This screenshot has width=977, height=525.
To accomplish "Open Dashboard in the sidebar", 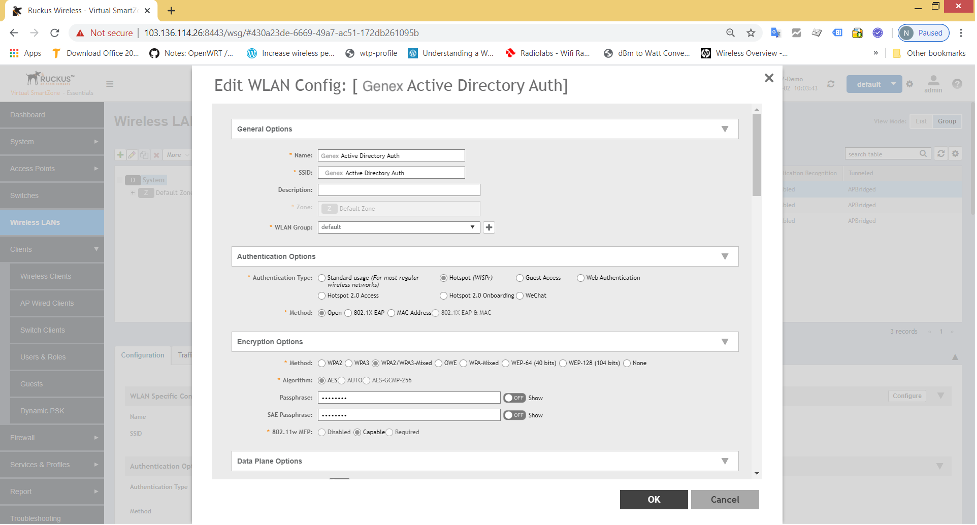I will coord(52,115).
